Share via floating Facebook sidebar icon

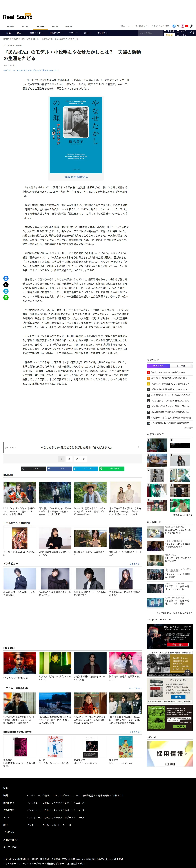click(x=6, y=278)
